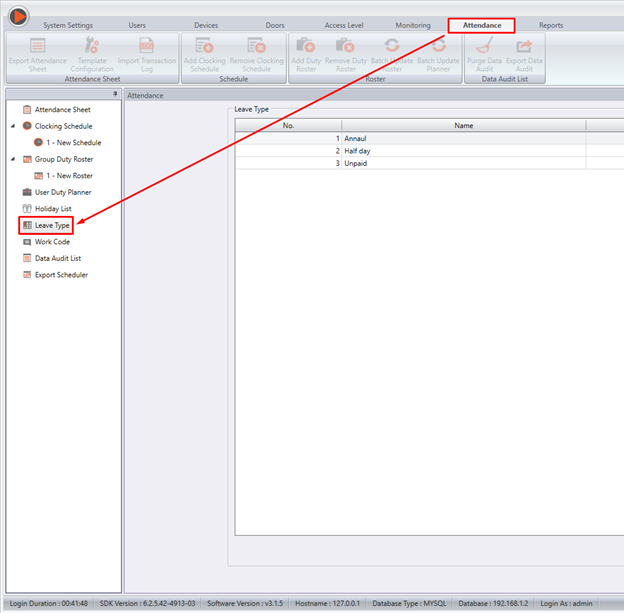
Task: Select the Half day leave row
Action: pos(429,150)
